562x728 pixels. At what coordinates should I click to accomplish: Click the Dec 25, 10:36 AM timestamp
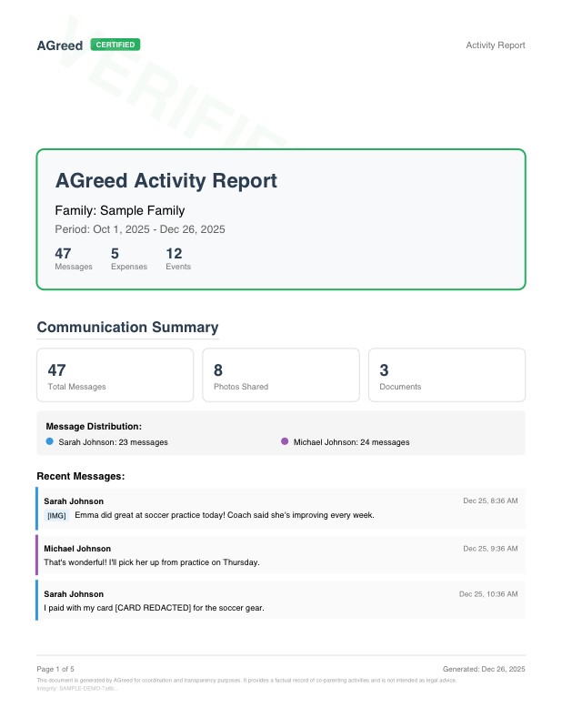coord(488,594)
